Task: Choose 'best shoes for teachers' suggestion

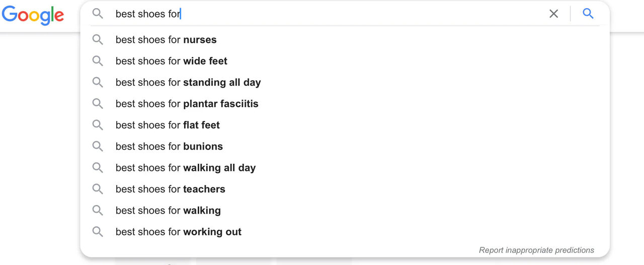Action: coord(170,189)
